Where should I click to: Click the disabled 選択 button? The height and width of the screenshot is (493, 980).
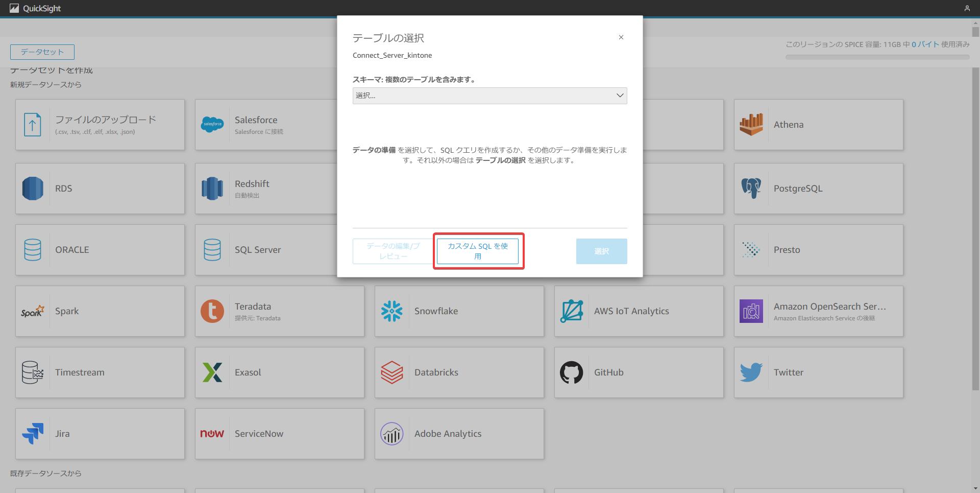[x=602, y=251]
